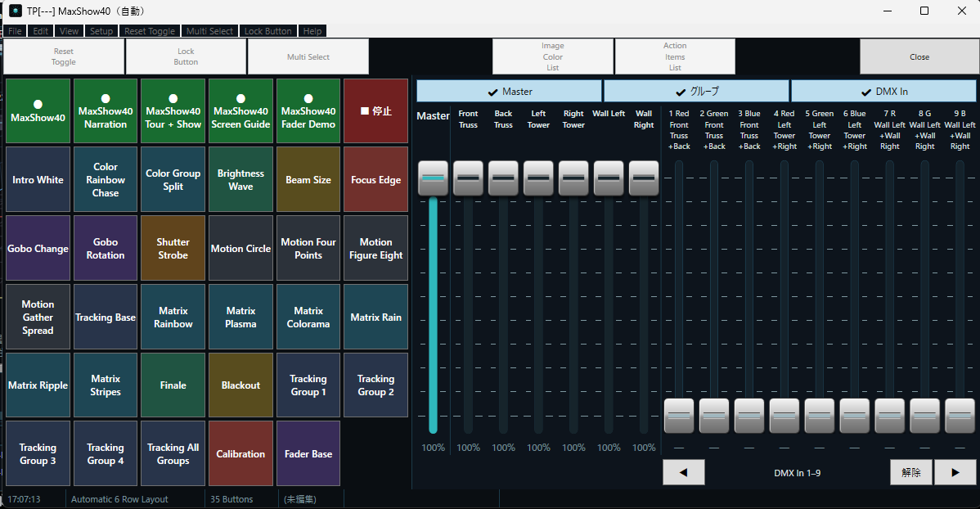Open the Setup menu
Image resolution: width=980 pixels, height=509 pixels.
(101, 31)
